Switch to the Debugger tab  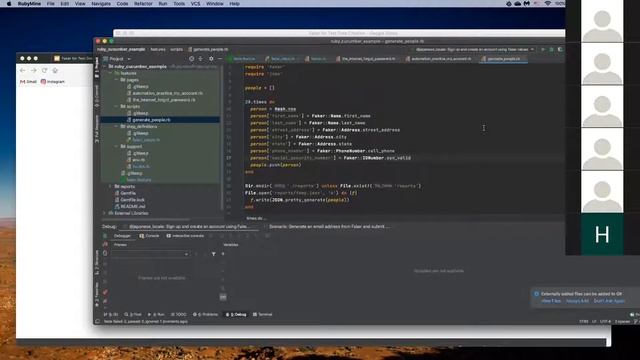pos(122,236)
